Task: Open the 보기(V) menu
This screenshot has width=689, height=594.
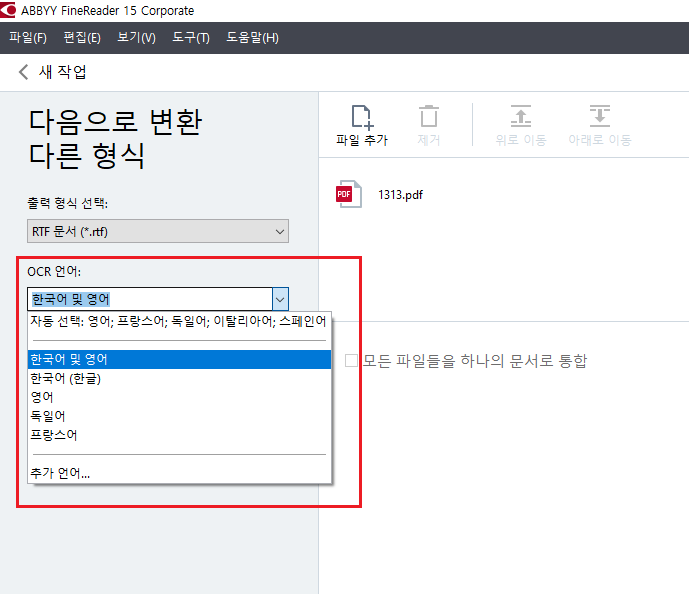Action: [x=136, y=38]
